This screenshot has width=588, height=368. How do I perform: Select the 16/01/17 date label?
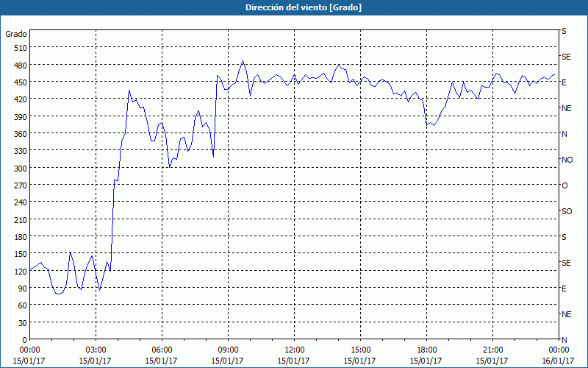tap(558, 361)
